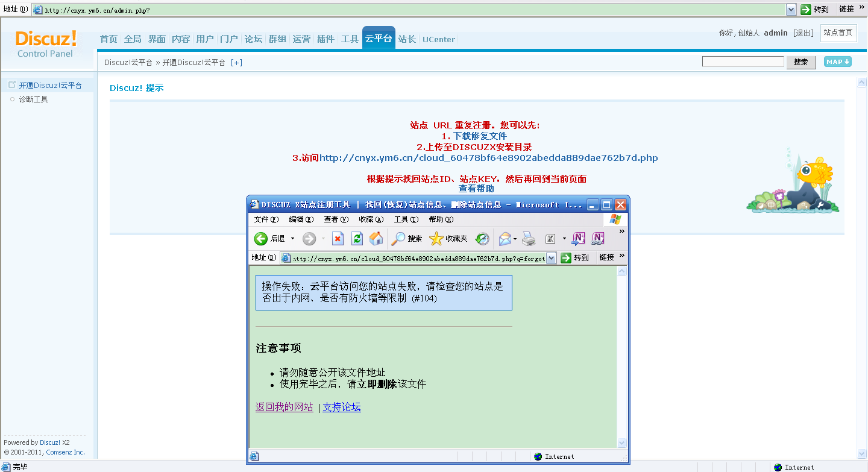Viewport: 868px width, 472px height.
Task: Click the popup window address URL field
Action: click(419, 258)
